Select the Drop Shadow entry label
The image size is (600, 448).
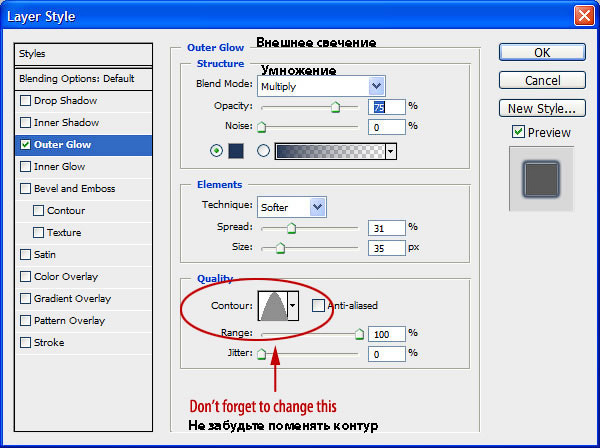pyautogui.click(x=65, y=101)
